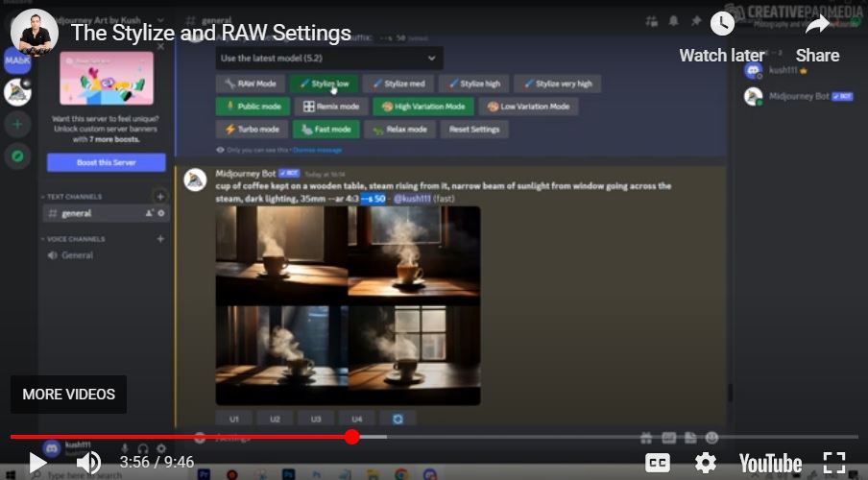The image size is (868, 480).
Task: Open the emoji picker smiley icon
Action: (x=711, y=438)
